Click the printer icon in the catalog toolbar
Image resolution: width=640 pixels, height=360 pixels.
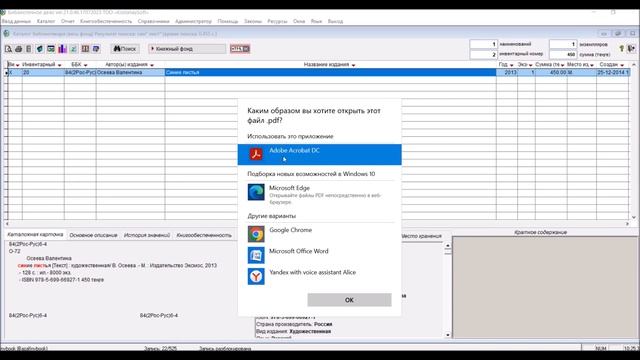click(18, 49)
